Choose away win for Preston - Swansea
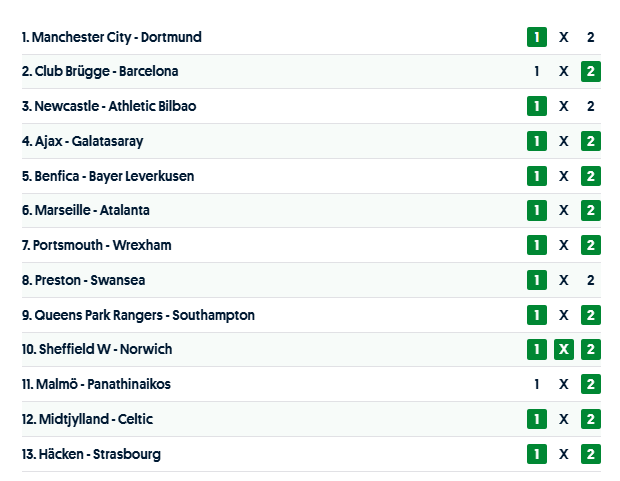Image resolution: width=620 pixels, height=481 pixels. (591, 280)
